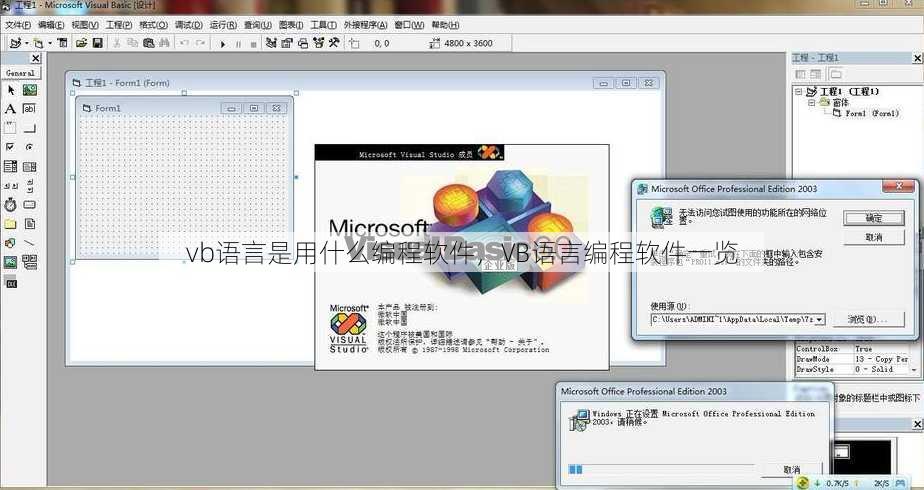
Task: Select the Data control tool
Action: pos(29,262)
